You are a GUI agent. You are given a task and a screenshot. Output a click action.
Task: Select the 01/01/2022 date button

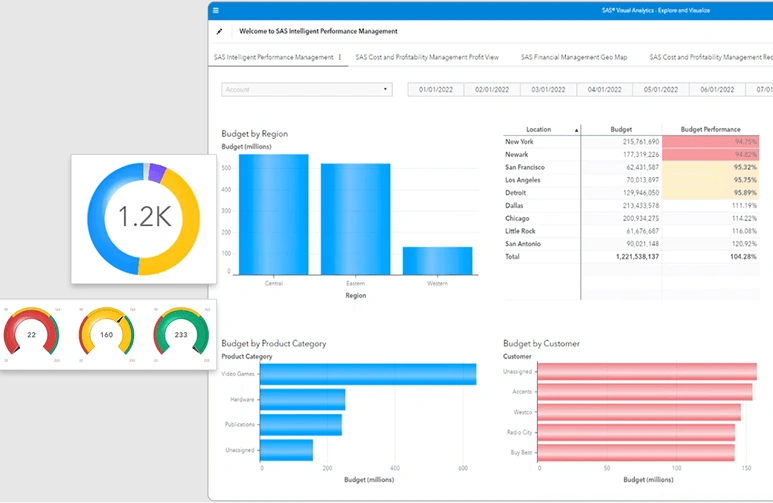[435, 90]
